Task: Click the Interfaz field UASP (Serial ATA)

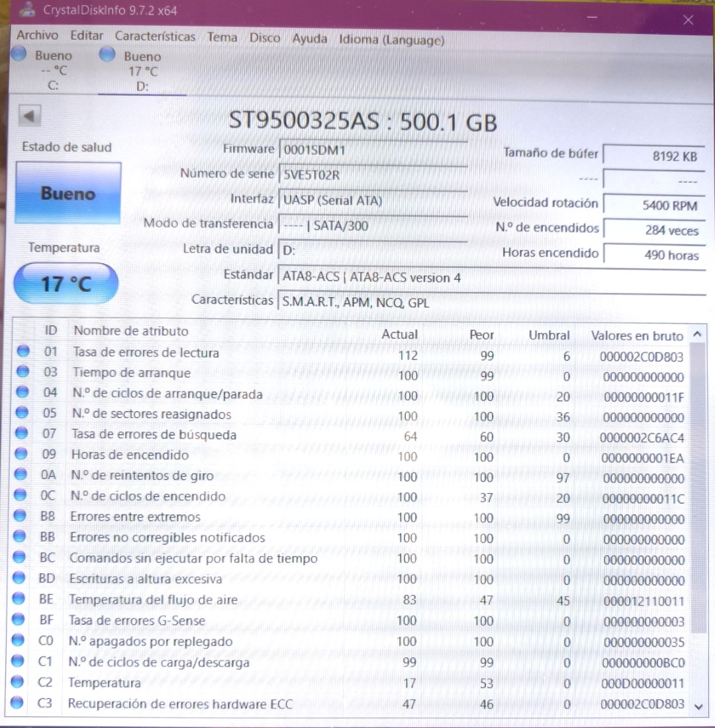Action: [x=373, y=200]
